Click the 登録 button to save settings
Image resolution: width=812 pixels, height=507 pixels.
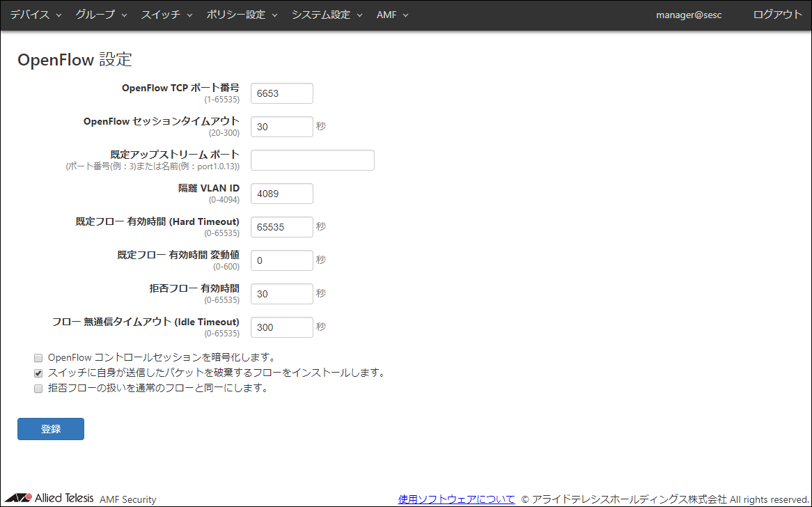point(50,428)
